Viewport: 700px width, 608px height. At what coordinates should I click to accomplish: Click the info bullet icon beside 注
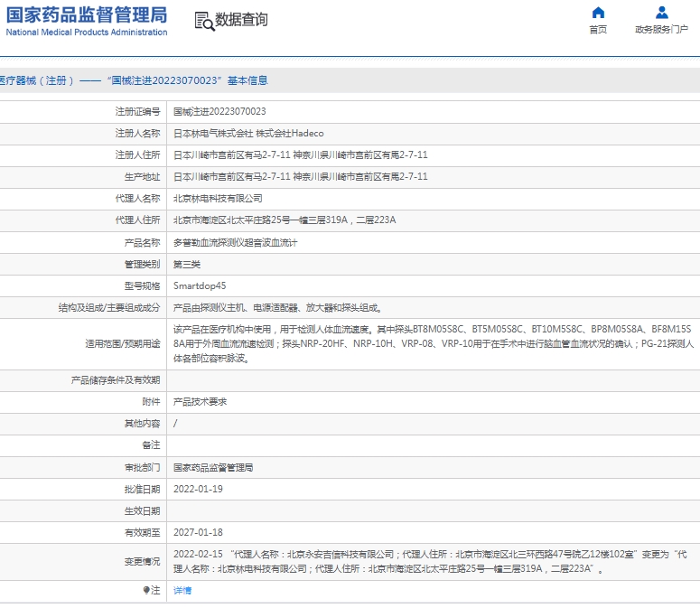tap(146, 590)
